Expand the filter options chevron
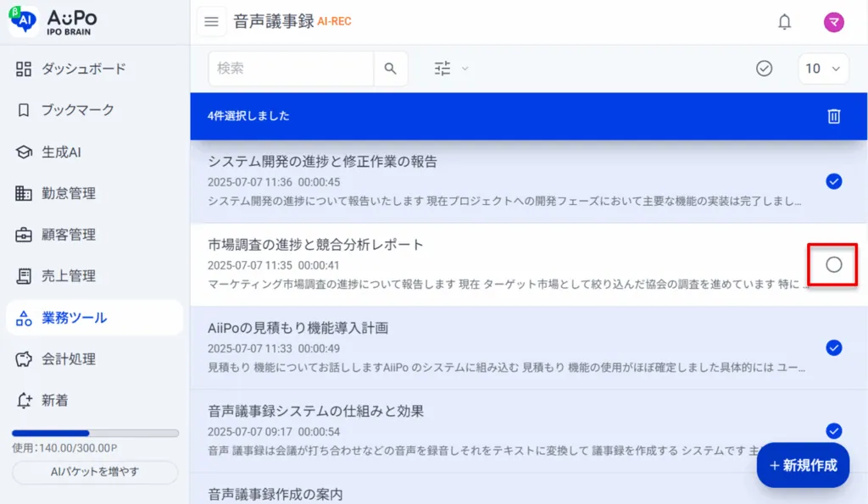The width and height of the screenshot is (868, 504). pyautogui.click(x=465, y=69)
